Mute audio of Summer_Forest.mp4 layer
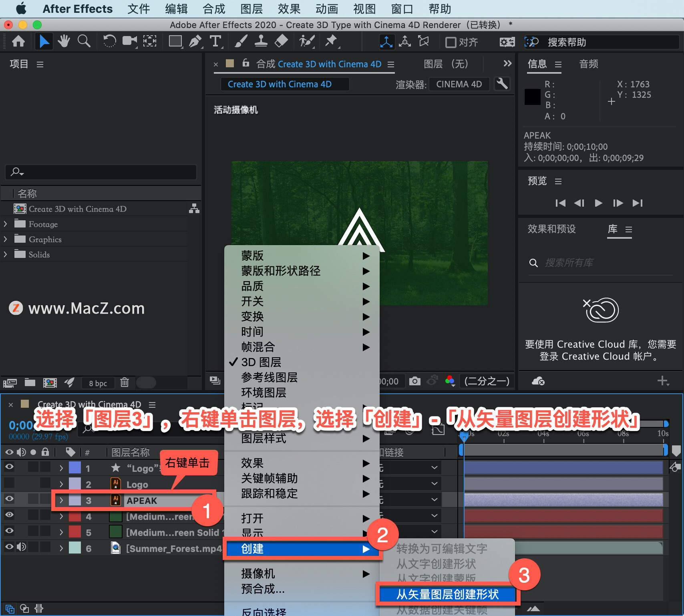 [21, 547]
